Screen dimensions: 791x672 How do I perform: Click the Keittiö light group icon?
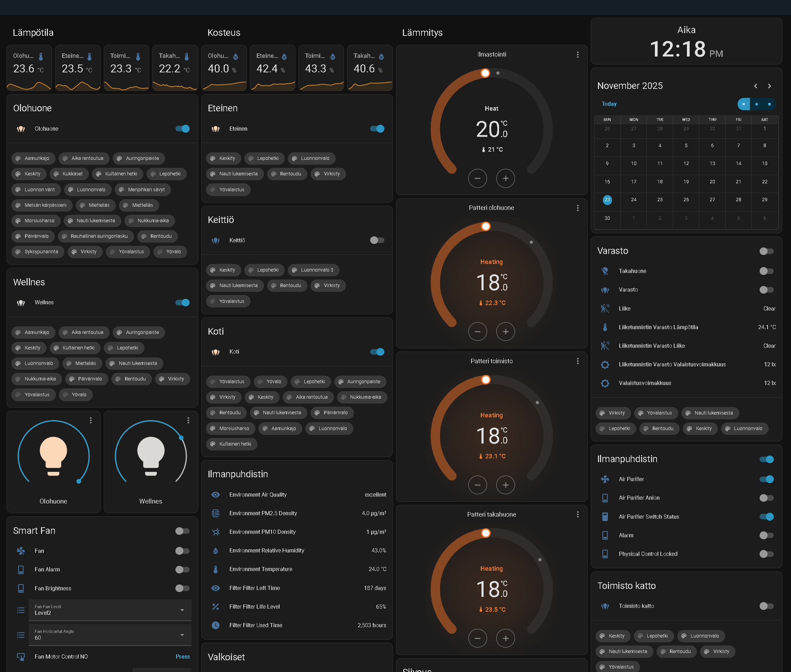(x=215, y=241)
